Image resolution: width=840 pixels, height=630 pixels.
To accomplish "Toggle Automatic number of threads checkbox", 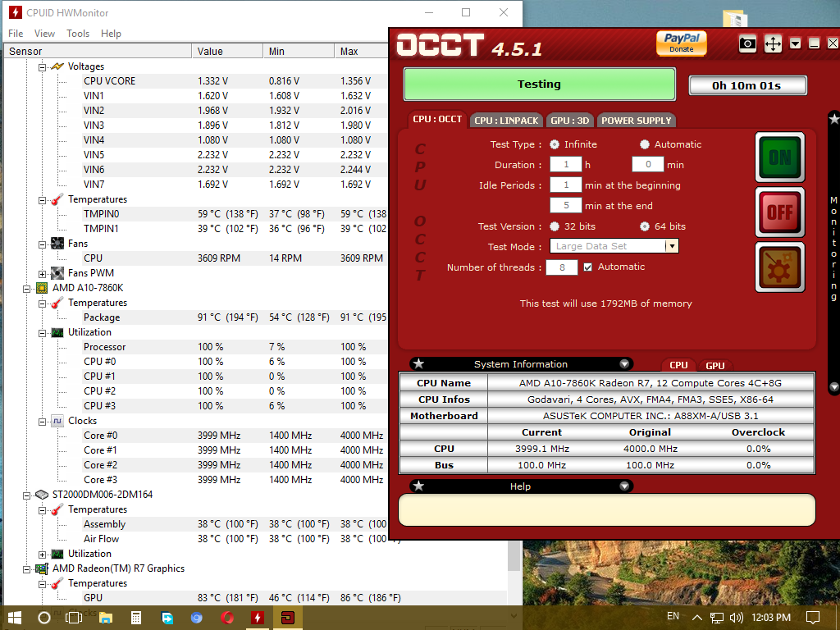I will point(587,267).
